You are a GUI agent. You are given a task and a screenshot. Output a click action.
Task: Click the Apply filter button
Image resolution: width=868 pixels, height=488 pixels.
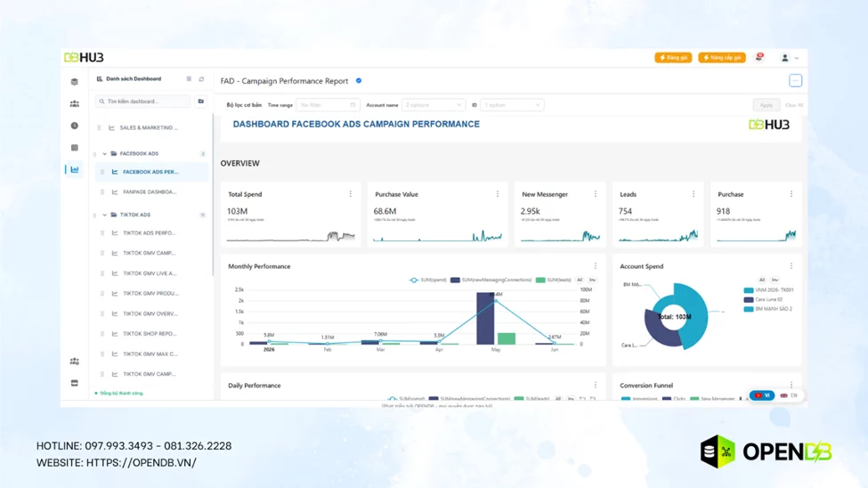pyautogui.click(x=767, y=105)
